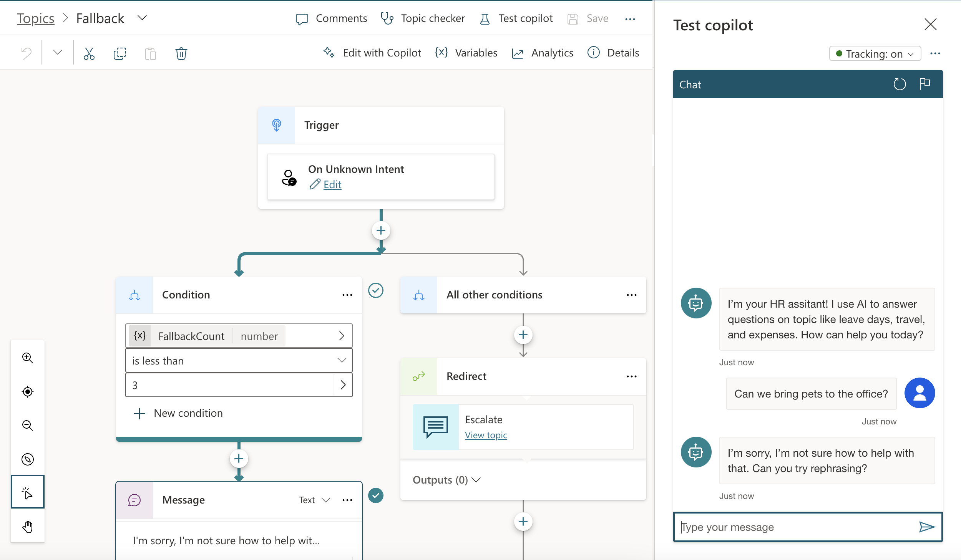Viewport: 961px width, 560px height.
Task: Click the Delete node icon
Action: tap(180, 53)
